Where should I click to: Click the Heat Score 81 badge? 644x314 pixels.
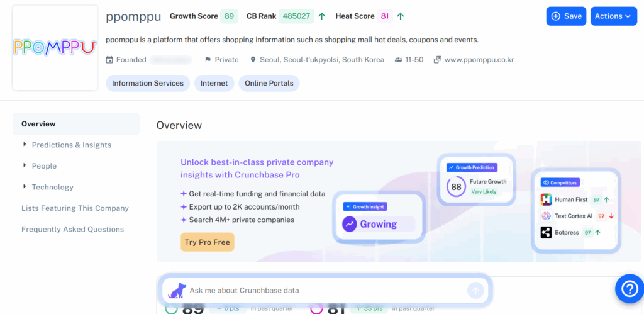(385, 16)
